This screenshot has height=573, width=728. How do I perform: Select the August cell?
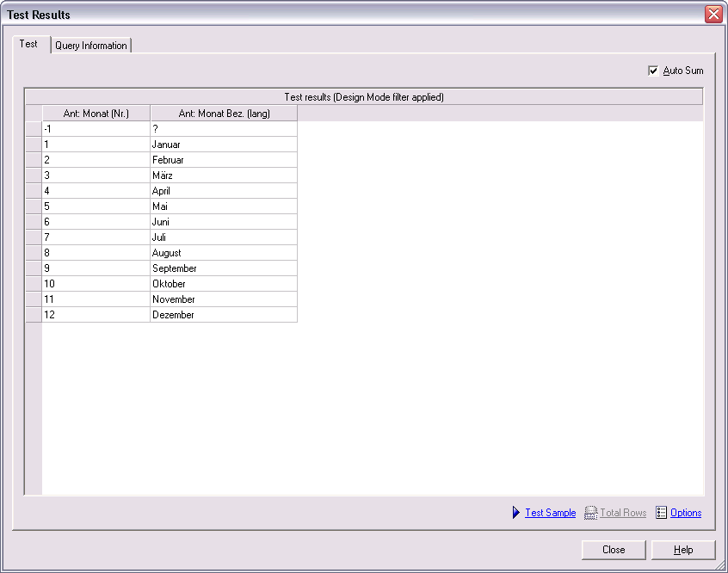click(x=224, y=253)
